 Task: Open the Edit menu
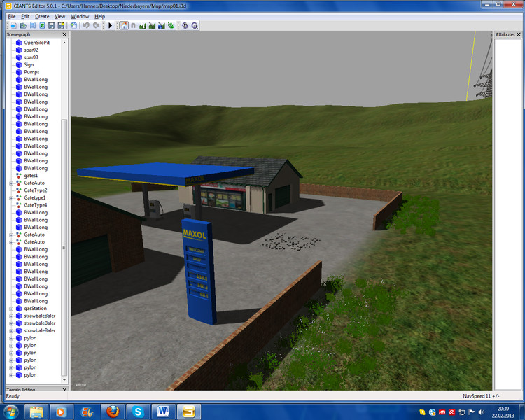point(25,16)
